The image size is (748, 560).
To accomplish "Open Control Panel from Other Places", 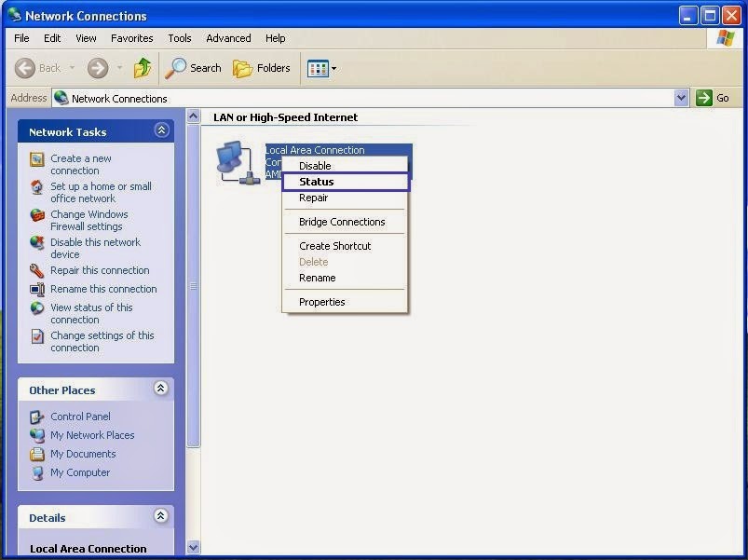I will (80, 417).
